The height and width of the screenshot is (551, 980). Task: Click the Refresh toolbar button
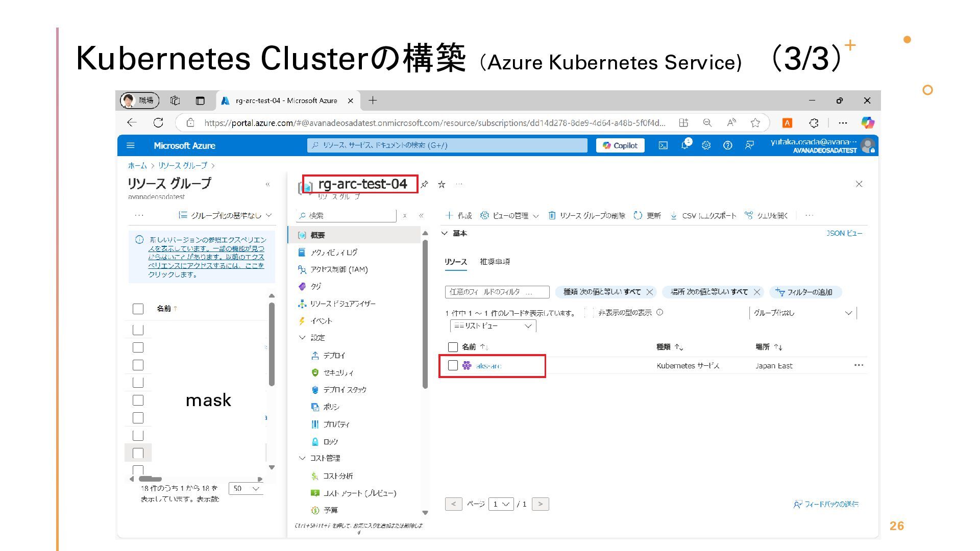647,216
